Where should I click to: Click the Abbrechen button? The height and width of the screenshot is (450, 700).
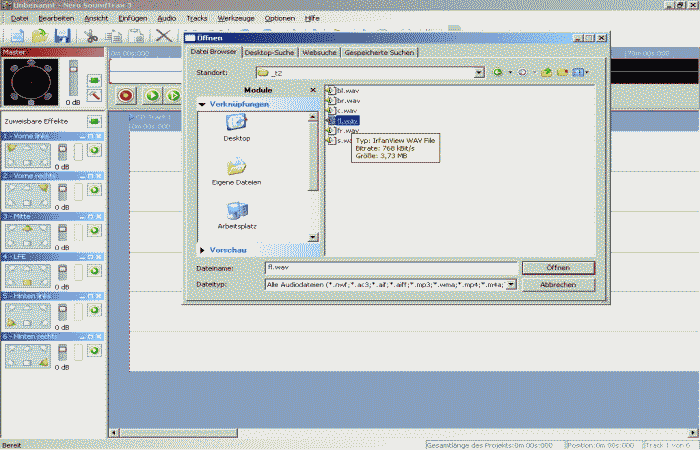coord(557,285)
